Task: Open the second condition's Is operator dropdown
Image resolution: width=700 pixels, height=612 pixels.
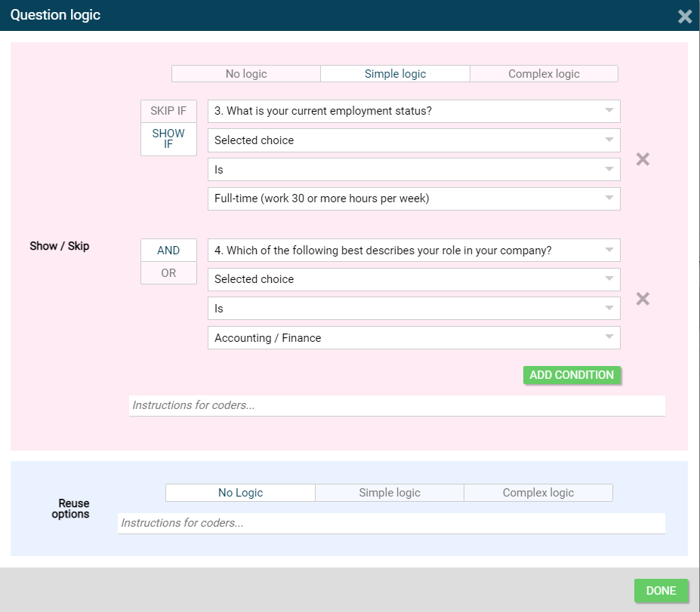Action: 414,309
